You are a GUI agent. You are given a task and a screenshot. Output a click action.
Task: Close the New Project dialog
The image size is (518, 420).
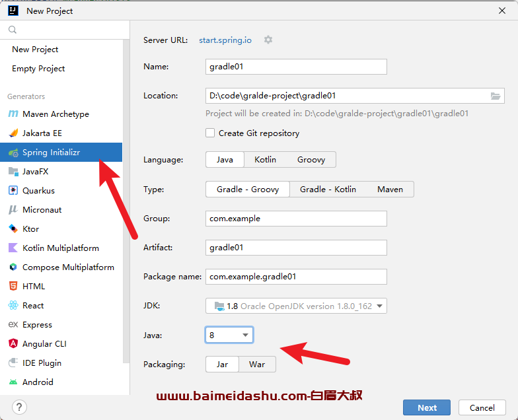point(502,11)
